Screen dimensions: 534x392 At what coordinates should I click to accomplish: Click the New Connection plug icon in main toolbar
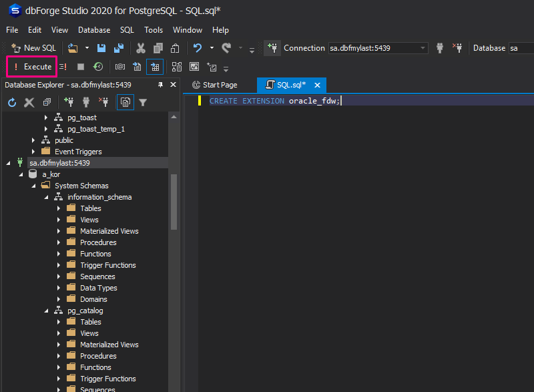(x=272, y=48)
